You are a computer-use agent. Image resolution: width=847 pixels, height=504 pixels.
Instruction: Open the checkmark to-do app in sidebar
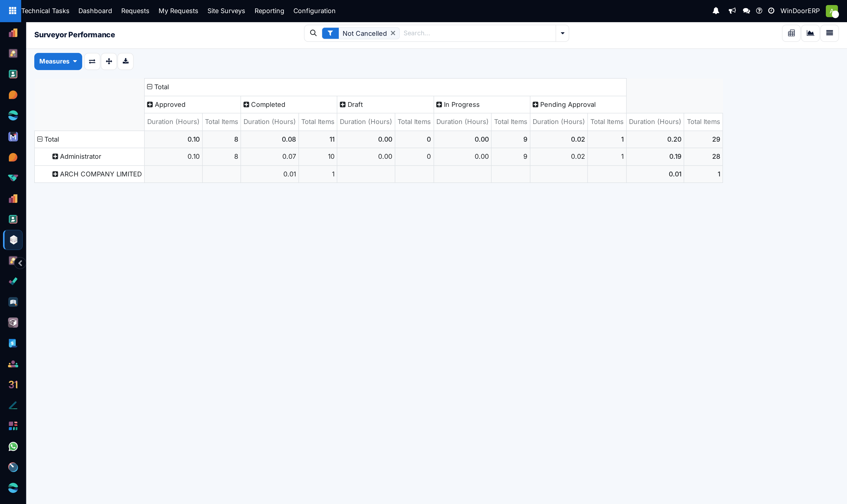[13, 281]
